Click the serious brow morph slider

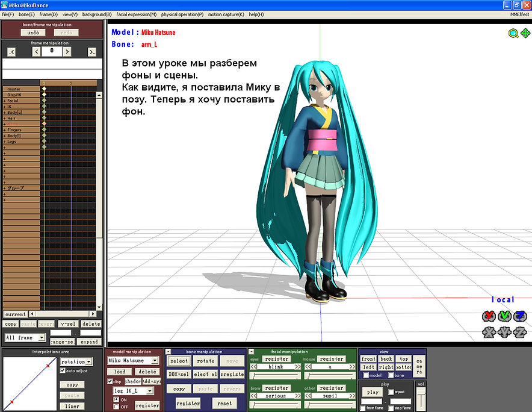pyautogui.click(x=276, y=405)
